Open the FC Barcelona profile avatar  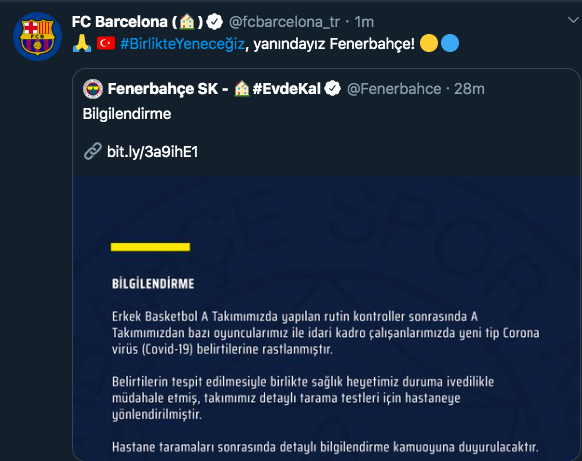point(37,36)
